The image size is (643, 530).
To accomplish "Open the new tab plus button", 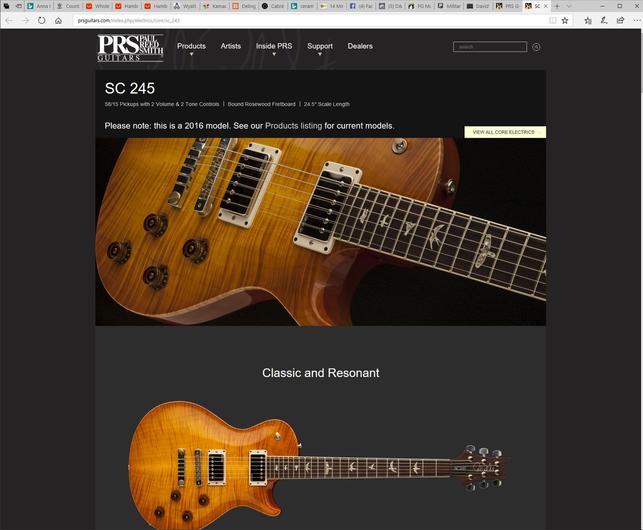I will (557, 6).
